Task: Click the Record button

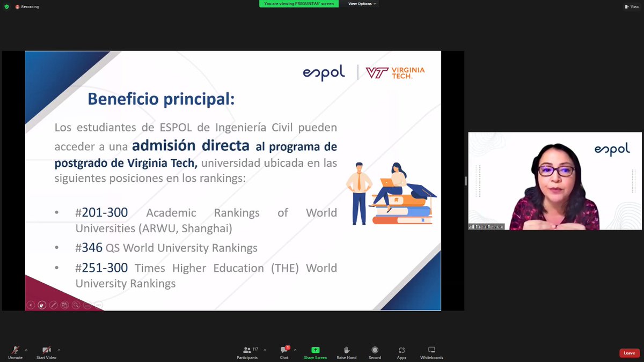Action: (x=375, y=352)
